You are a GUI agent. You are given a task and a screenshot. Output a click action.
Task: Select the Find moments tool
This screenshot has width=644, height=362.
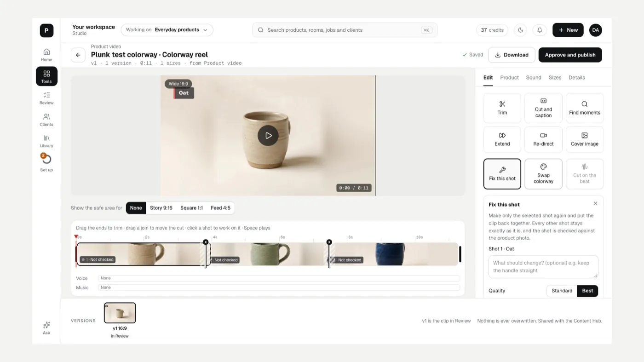click(x=585, y=108)
